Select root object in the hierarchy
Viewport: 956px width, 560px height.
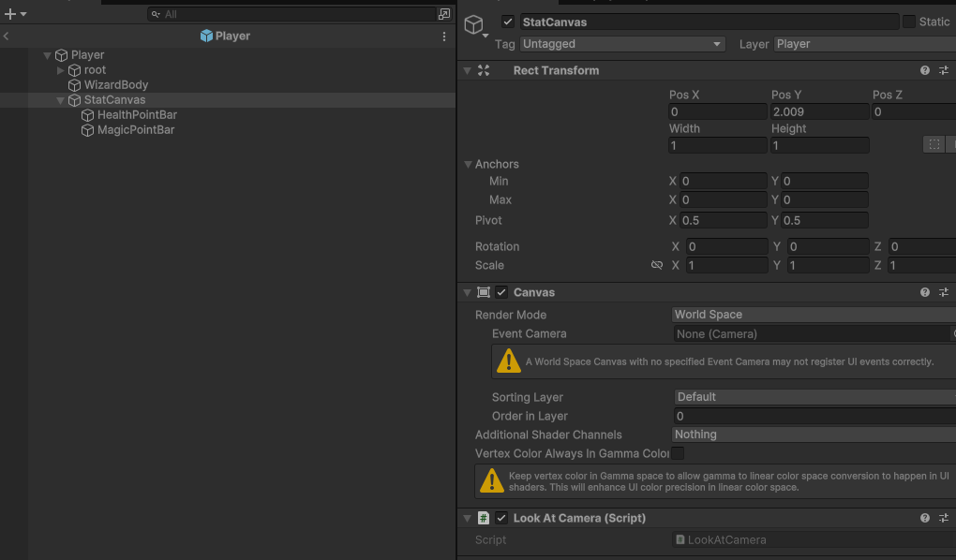pyautogui.click(x=95, y=70)
